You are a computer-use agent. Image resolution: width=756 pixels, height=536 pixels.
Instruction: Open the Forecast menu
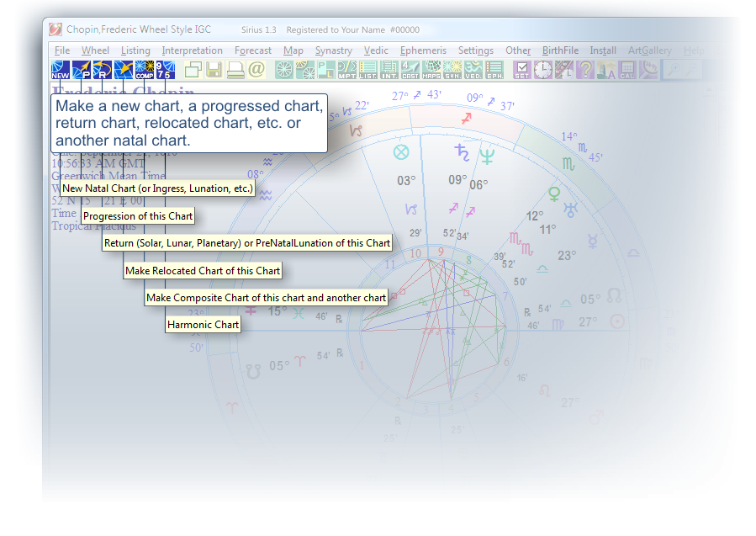pos(252,50)
